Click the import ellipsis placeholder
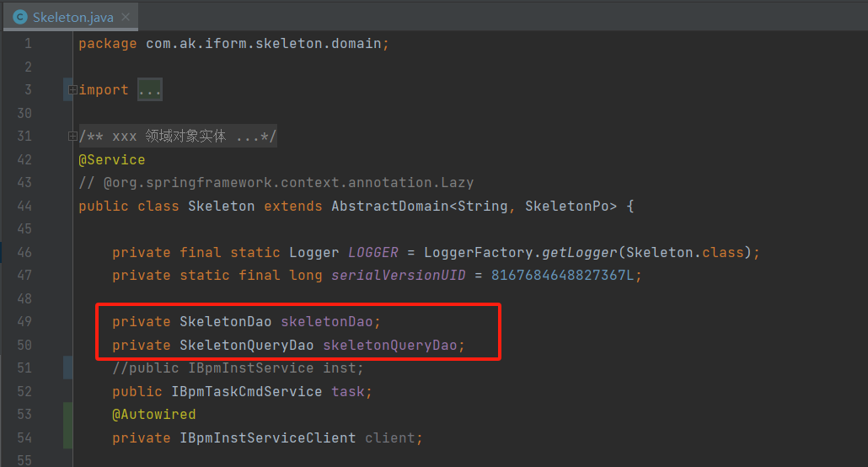The image size is (868, 467). pyautogui.click(x=149, y=89)
